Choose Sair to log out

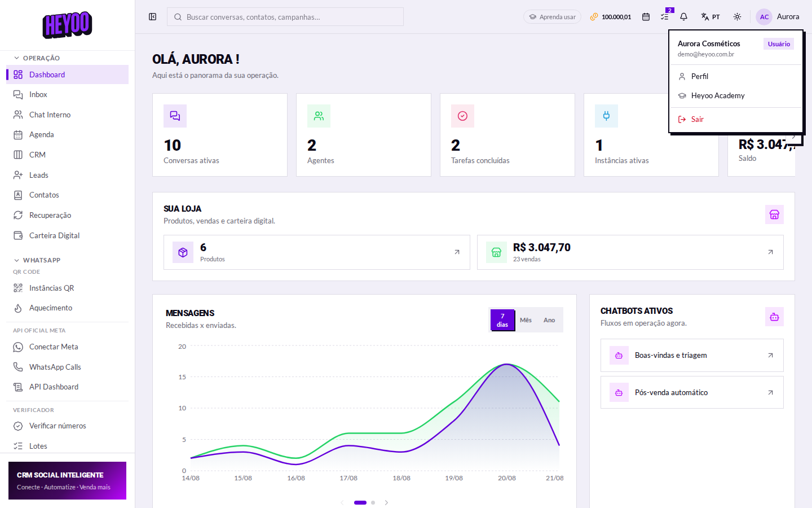tap(736, 119)
